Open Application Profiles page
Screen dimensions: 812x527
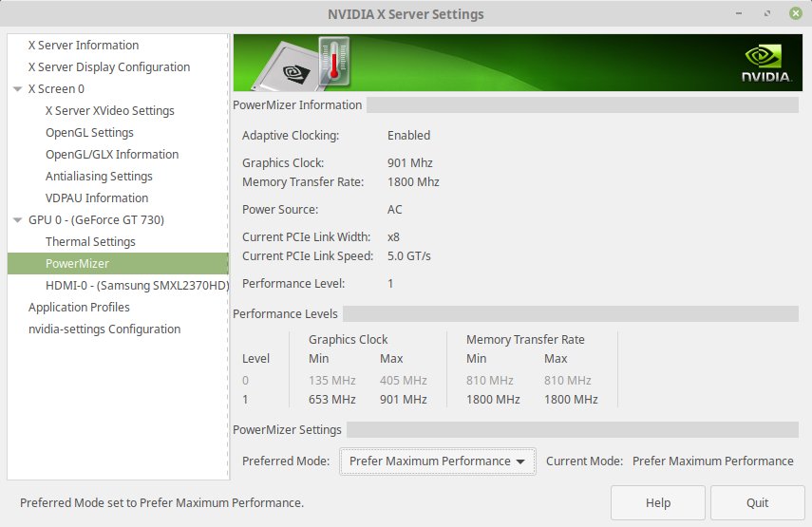point(79,308)
